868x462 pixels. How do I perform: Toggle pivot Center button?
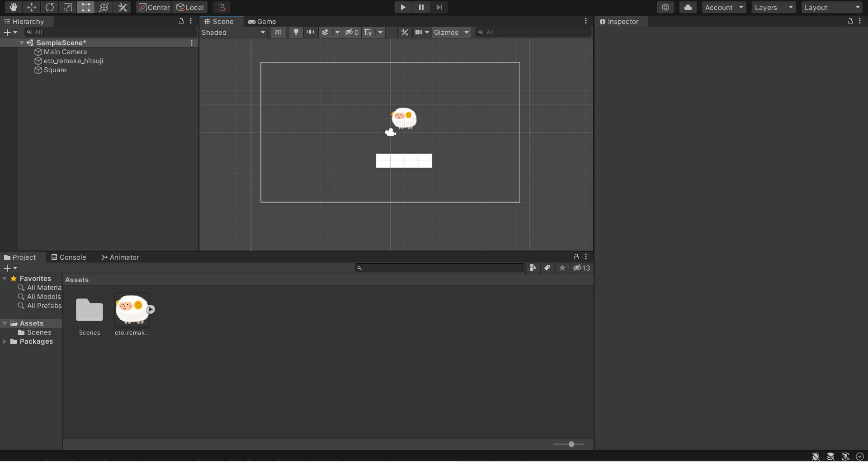[154, 7]
